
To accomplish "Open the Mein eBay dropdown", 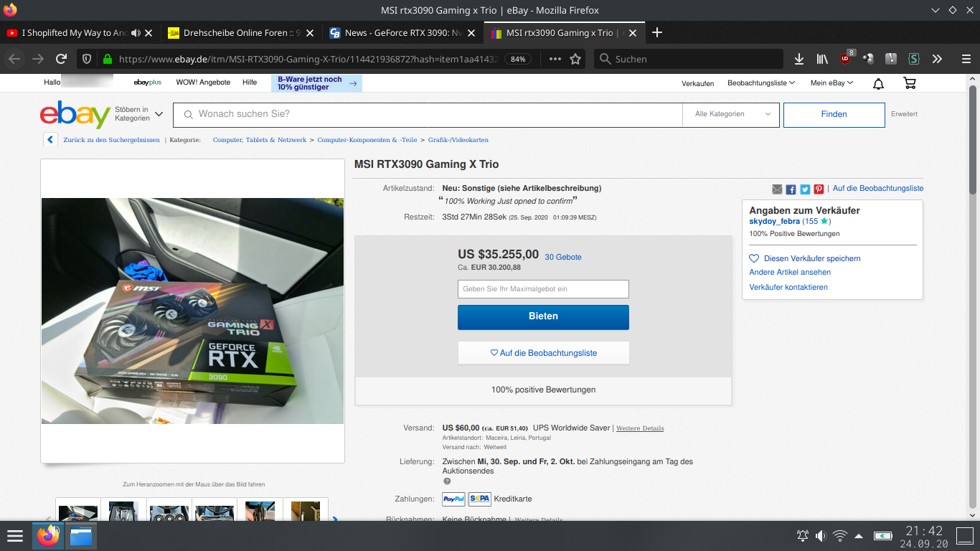I will pyautogui.click(x=829, y=83).
